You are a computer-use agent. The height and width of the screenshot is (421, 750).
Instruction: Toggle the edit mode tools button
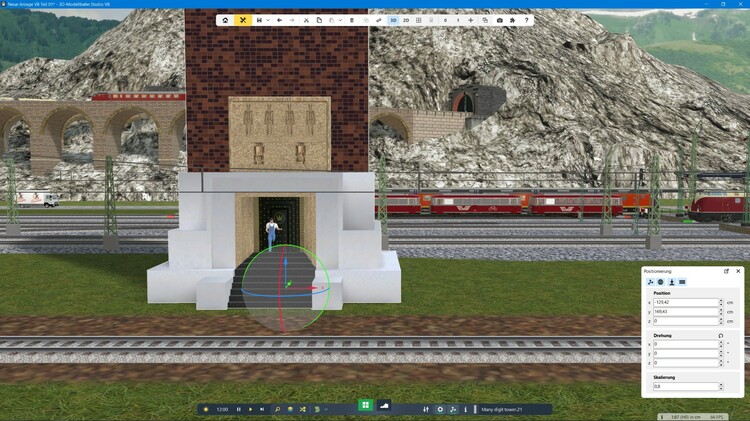click(x=243, y=20)
